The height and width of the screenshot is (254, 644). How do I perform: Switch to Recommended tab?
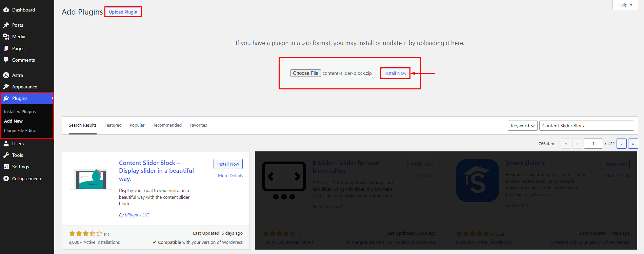tap(167, 125)
